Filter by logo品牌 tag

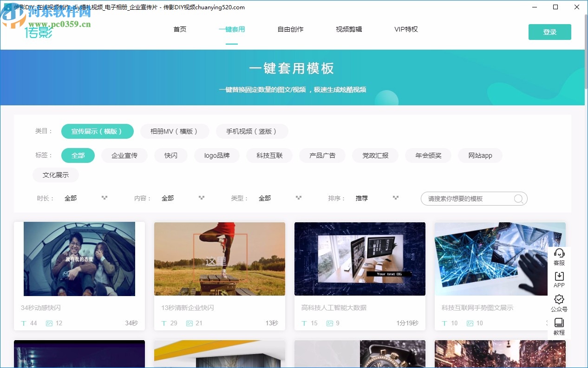217,155
